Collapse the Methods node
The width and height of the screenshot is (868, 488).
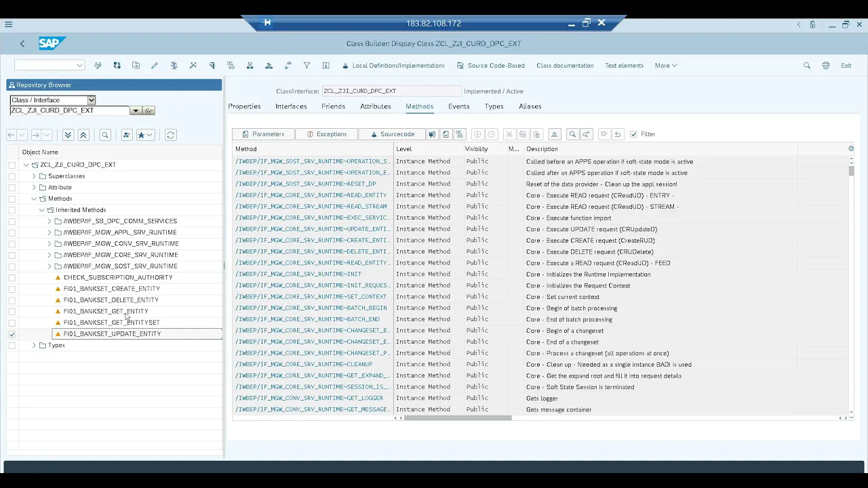34,199
